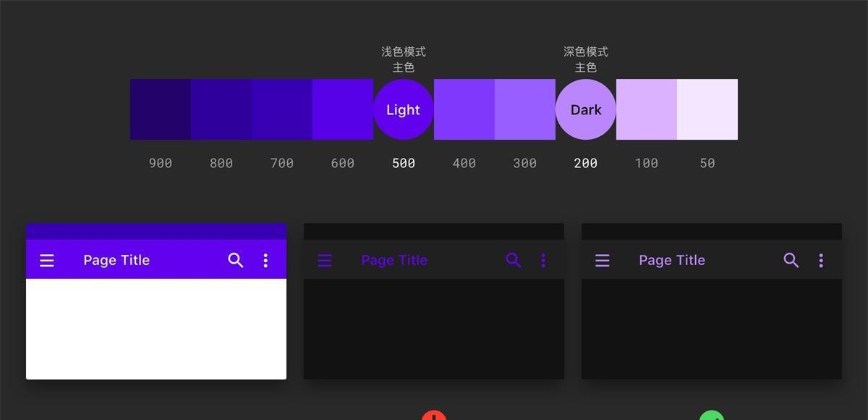868x420 pixels.
Task: Select the 700 purple color swatch
Action: [x=282, y=109]
